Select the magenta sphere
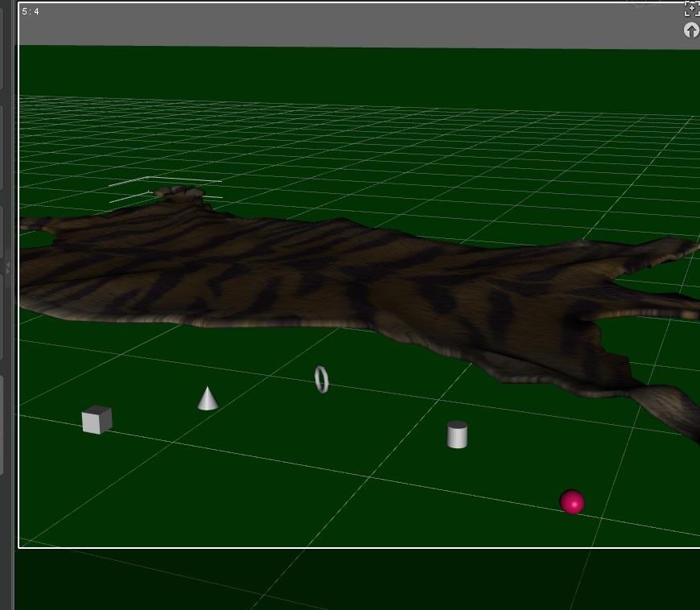Viewport: 700px width, 610px height. click(572, 502)
